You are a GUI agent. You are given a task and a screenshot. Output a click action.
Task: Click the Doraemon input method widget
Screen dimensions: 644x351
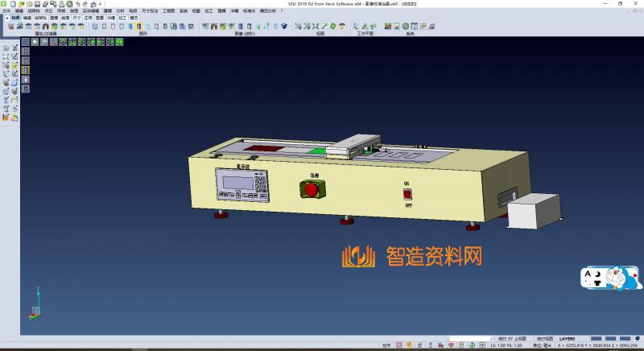pyautogui.click(x=612, y=279)
